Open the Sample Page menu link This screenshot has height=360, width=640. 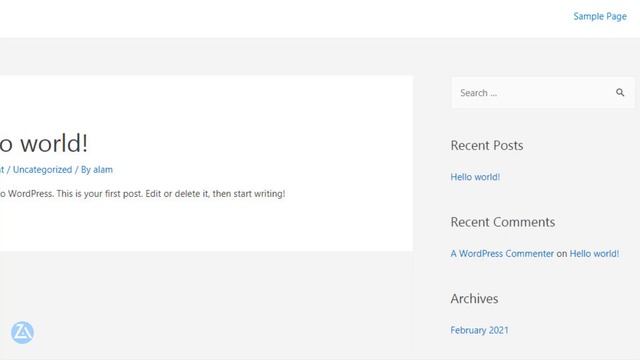pos(600,16)
